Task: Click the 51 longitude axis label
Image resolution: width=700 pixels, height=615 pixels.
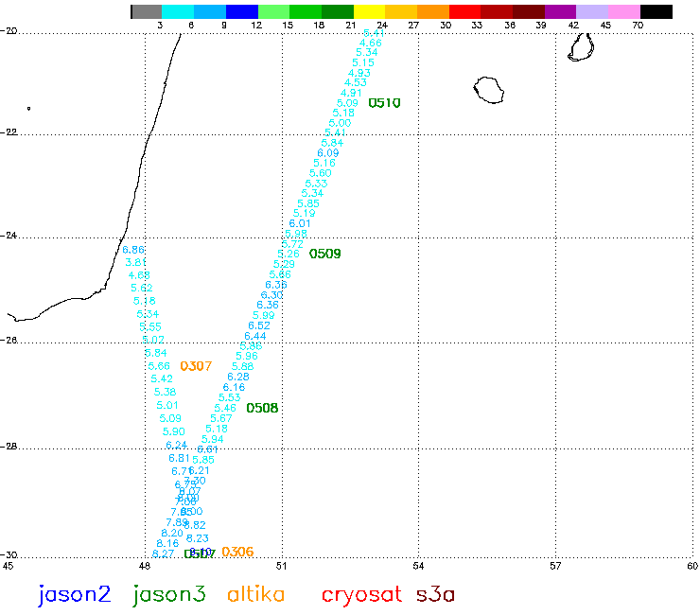Action: (x=281, y=567)
